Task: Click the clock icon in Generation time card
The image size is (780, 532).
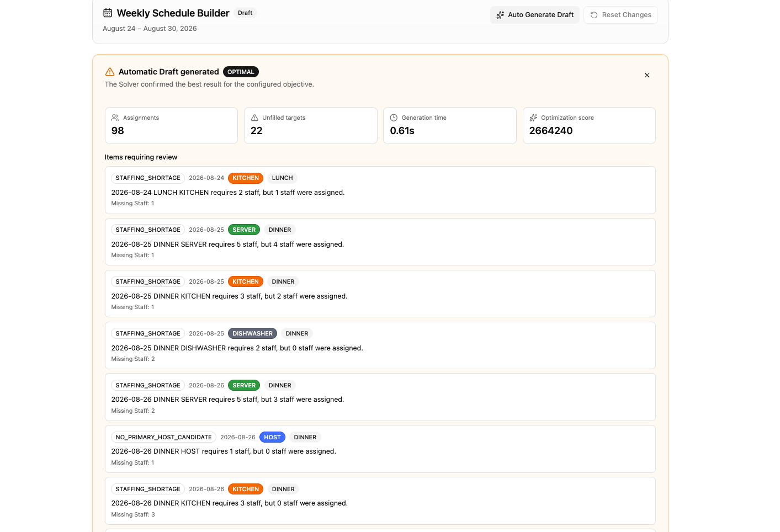Action: 394,118
